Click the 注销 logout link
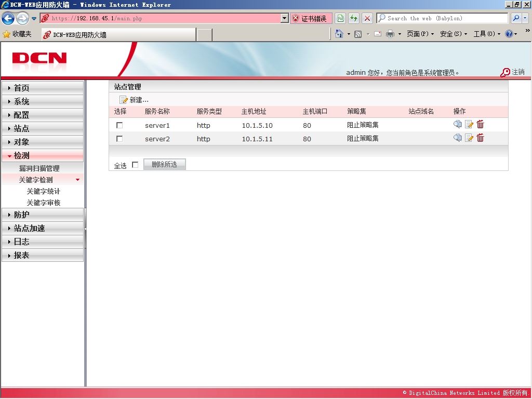Image resolution: width=532 pixels, height=399 pixels. 518,72
